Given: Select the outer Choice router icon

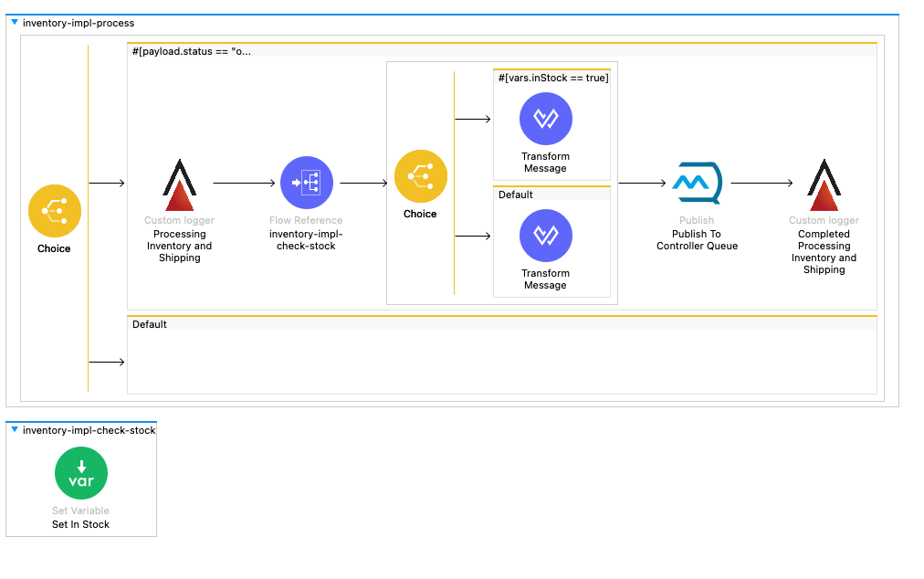Looking at the screenshot, I should point(54,211).
